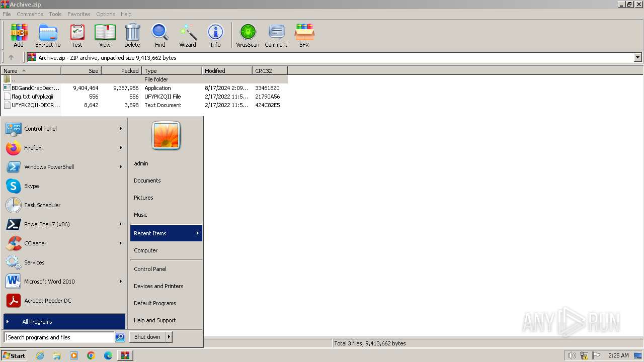Expand CCleaner submenu arrow
The width and height of the screenshot is (644, 362).
(x=121, y=243)
